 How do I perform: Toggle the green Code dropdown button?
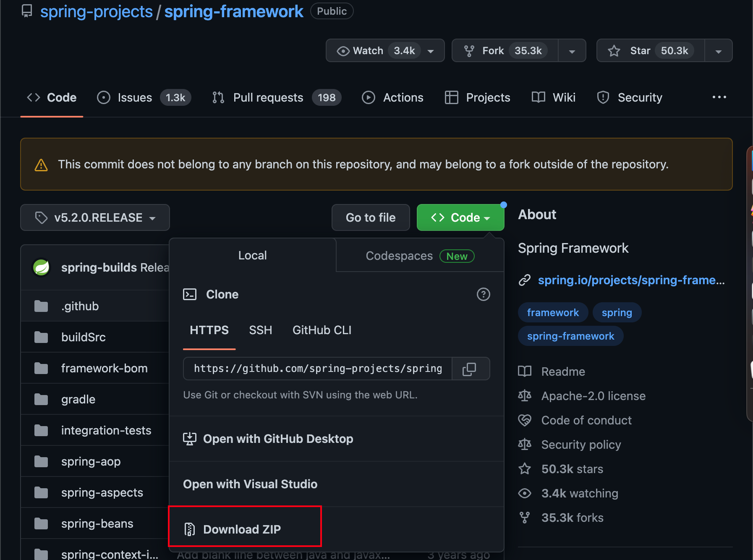pyautogui.click(x=460, y=217)
